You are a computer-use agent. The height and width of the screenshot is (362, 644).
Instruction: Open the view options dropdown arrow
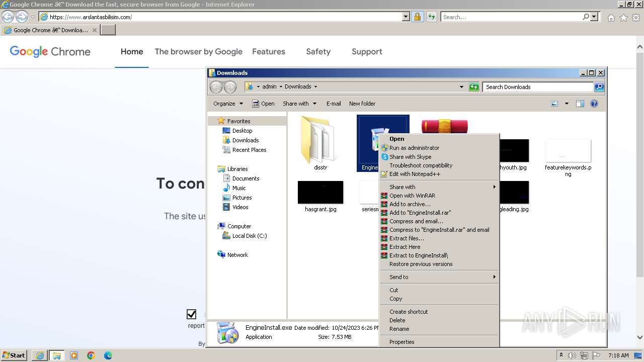(x=567, y=104)
